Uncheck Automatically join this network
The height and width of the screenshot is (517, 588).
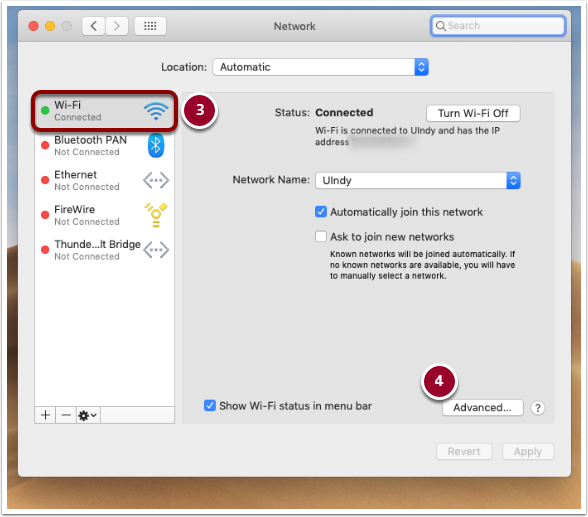(x=321, y=212)
